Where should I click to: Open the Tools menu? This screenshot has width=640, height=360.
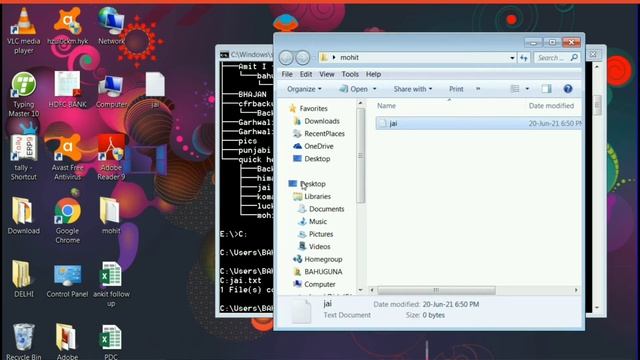tap(350, 74)
